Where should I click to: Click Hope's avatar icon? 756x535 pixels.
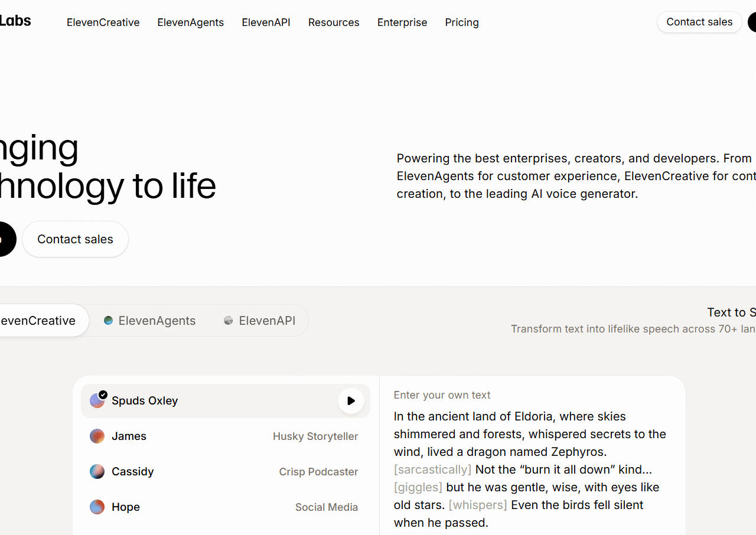(97, 507)
